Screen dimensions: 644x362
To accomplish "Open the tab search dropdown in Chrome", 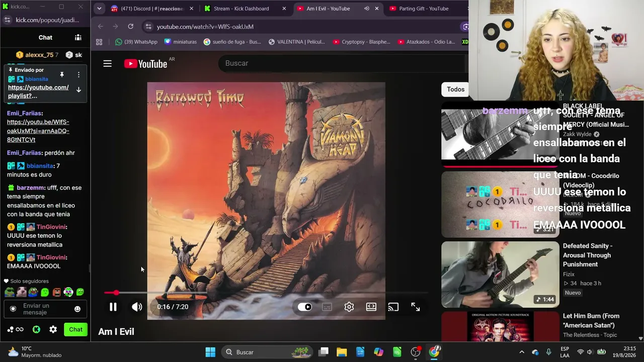I will click(99, 9).
